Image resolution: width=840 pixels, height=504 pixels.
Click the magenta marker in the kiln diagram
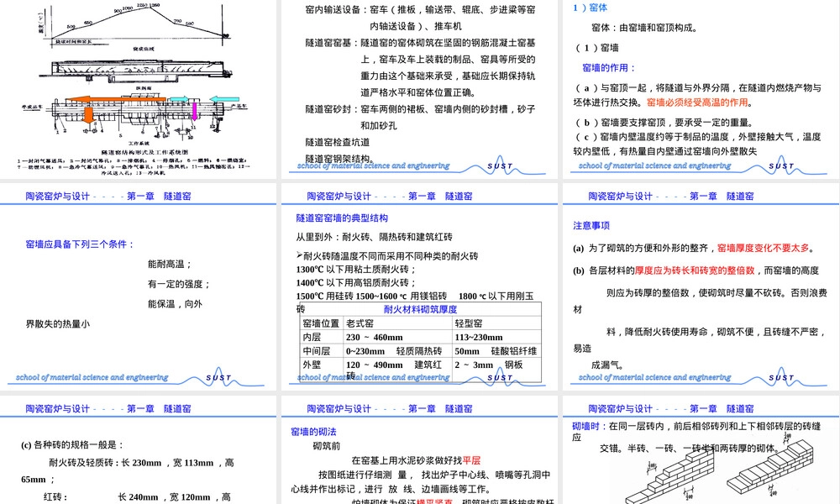(195, 111)
